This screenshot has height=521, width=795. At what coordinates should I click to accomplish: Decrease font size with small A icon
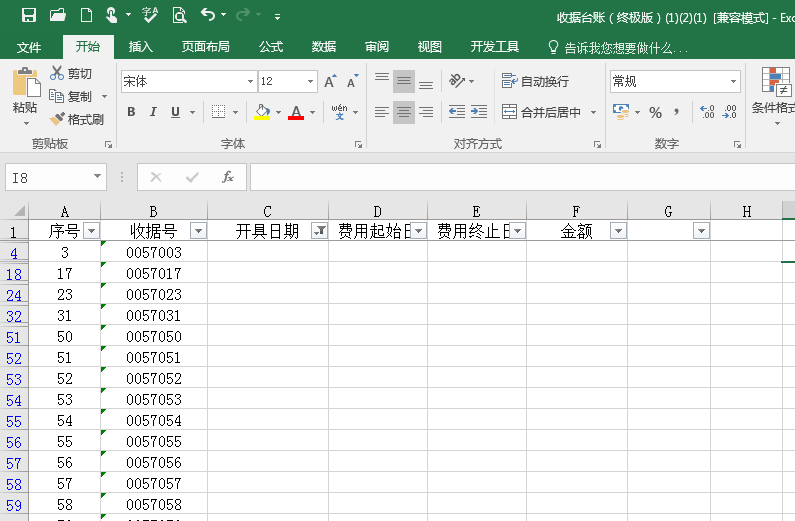point(352,82)
